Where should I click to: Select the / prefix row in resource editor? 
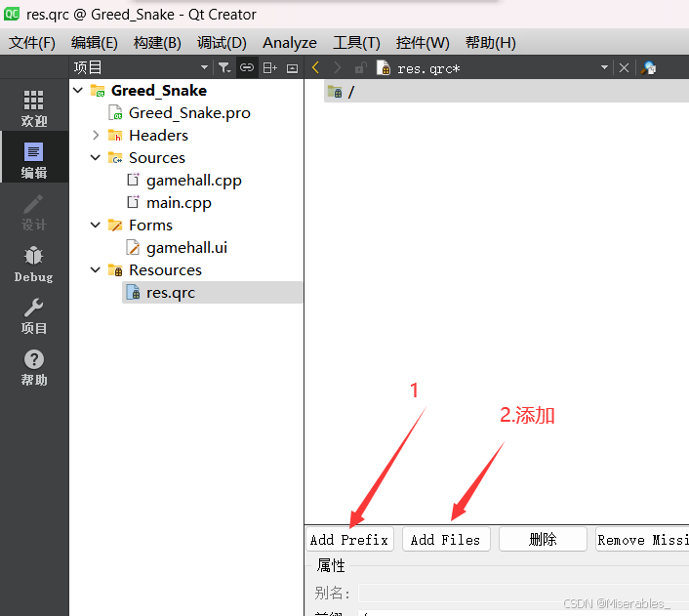click(x=507, y=92)
